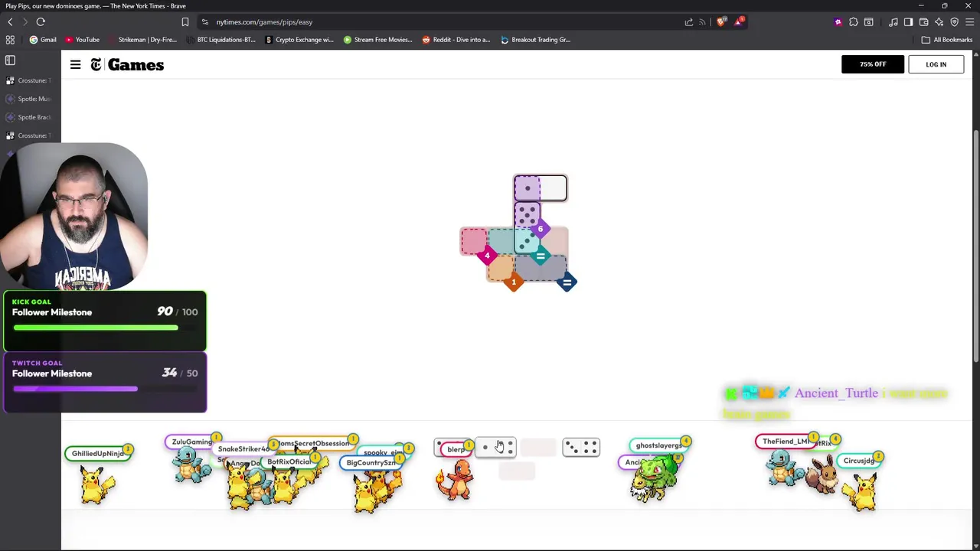
Task: Click the purple 6 region condition marker
Action: [541, 229]
